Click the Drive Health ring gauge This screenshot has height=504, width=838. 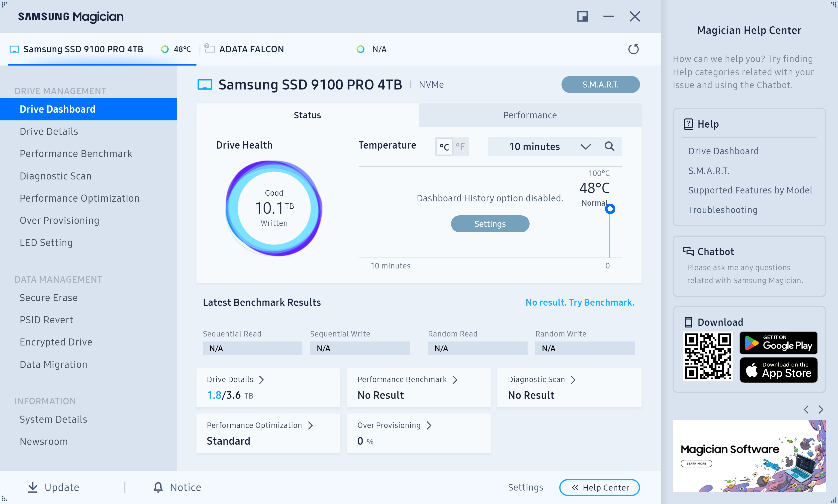point(274,208)
